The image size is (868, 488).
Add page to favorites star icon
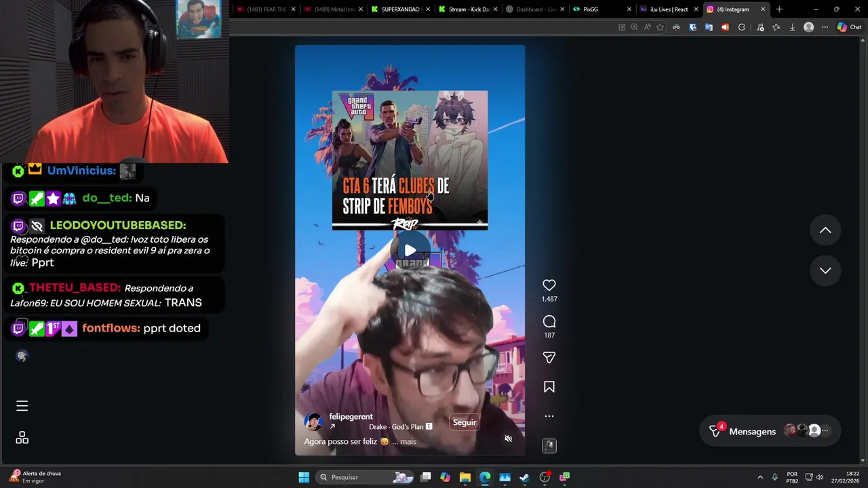660,27
